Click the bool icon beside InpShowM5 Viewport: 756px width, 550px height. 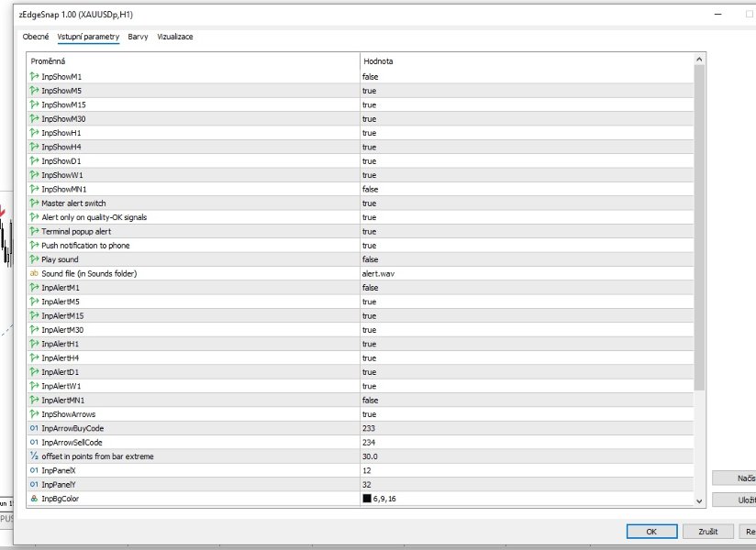click(x=34, y=90)
